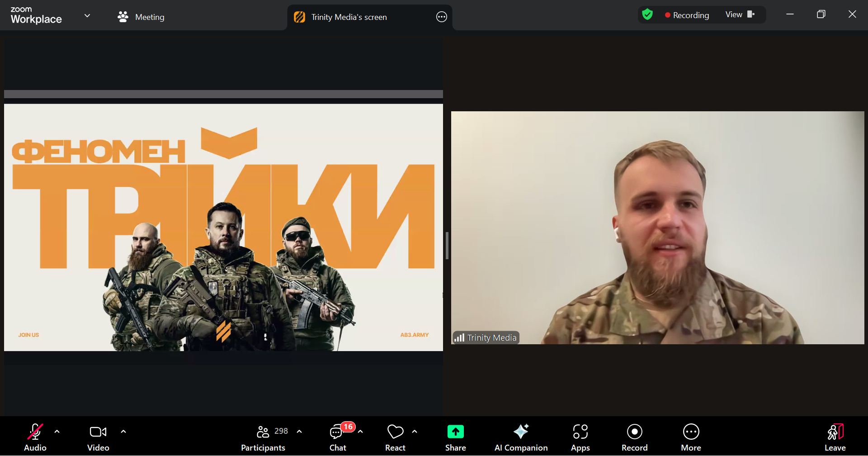Click the green encryption shield icon

coord(647,15)
